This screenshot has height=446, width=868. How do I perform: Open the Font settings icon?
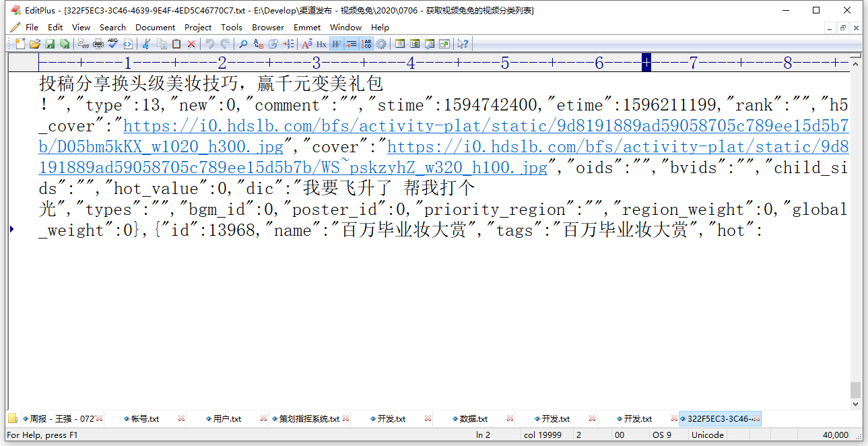307,44
